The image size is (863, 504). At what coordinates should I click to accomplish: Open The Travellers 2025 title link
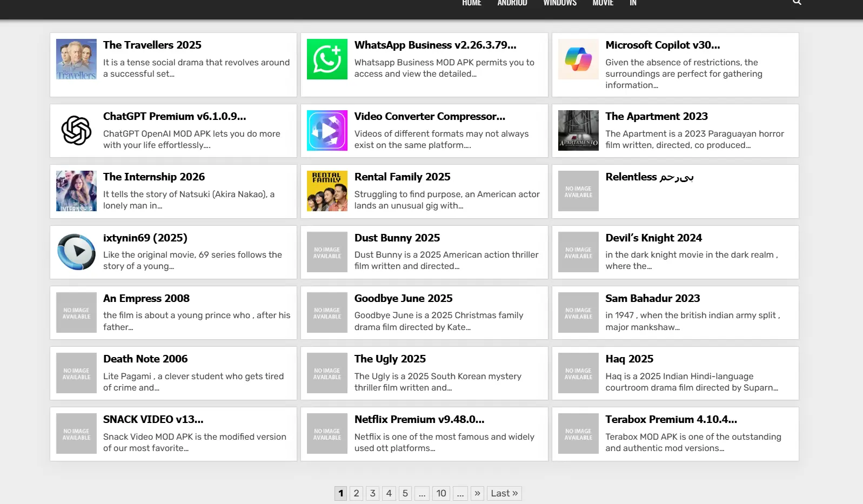coord(152,45)
